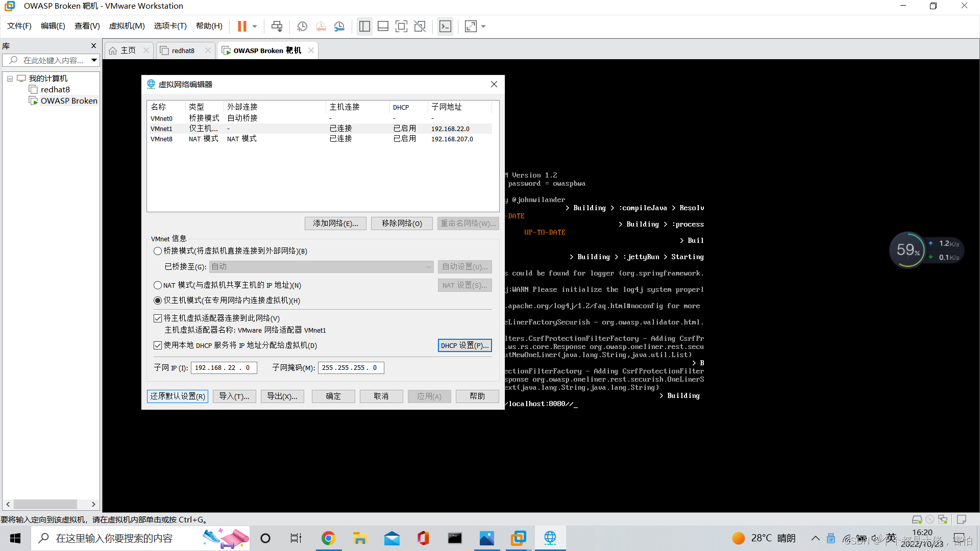The height and width of the screenshot is (551, 980).
Task: Toggle the library sidebar view icon
Action: point(364,26)
